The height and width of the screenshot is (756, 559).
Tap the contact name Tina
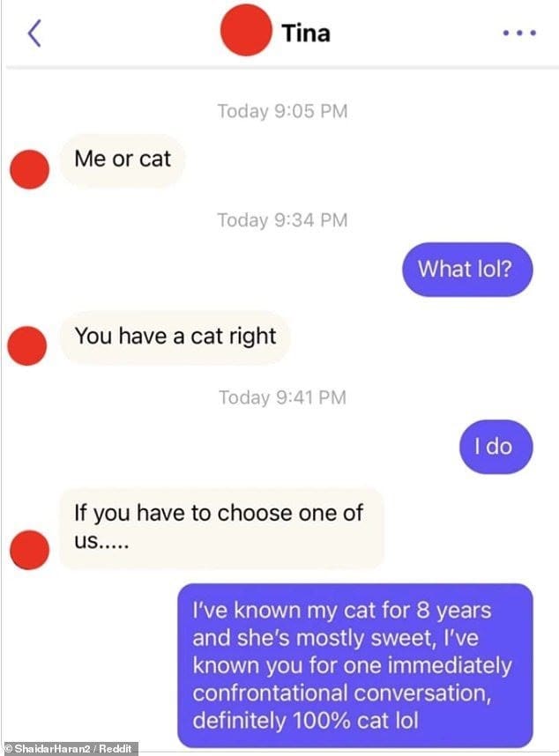click(306, 33)
